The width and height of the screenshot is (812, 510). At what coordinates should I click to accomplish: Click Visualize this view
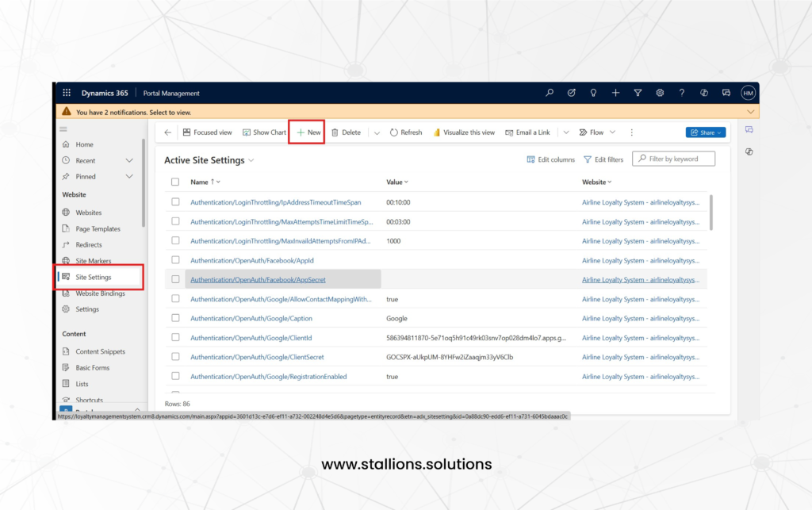click(x=464, y=132)
